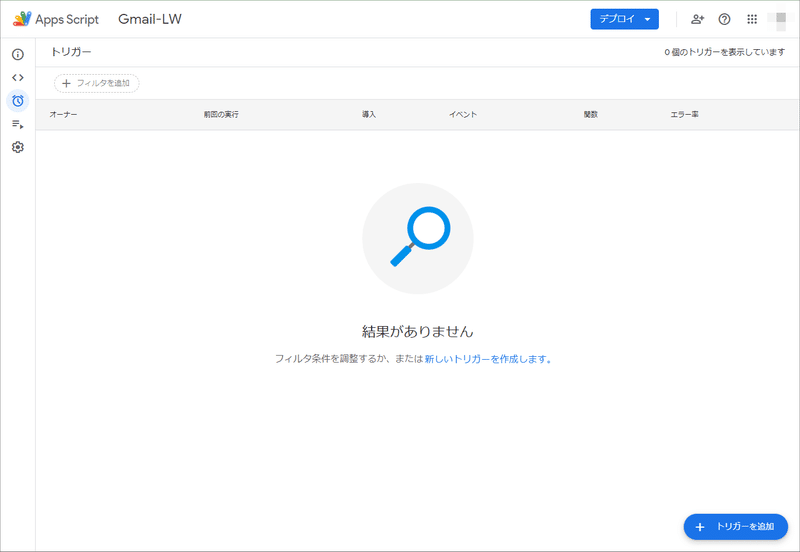Click the 関数 column header
The image size is (800, 552).
[x=591, y=115]
